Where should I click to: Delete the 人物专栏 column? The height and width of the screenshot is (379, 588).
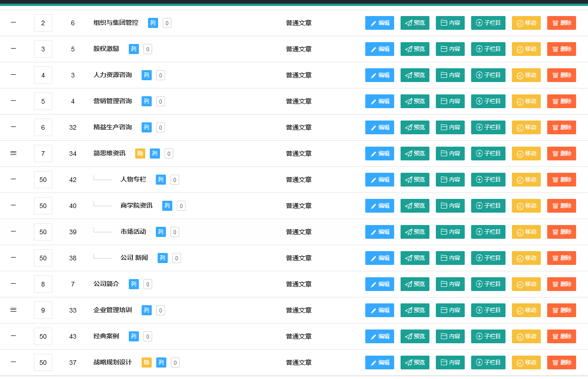pyautogui.click(x=561, y=180)
